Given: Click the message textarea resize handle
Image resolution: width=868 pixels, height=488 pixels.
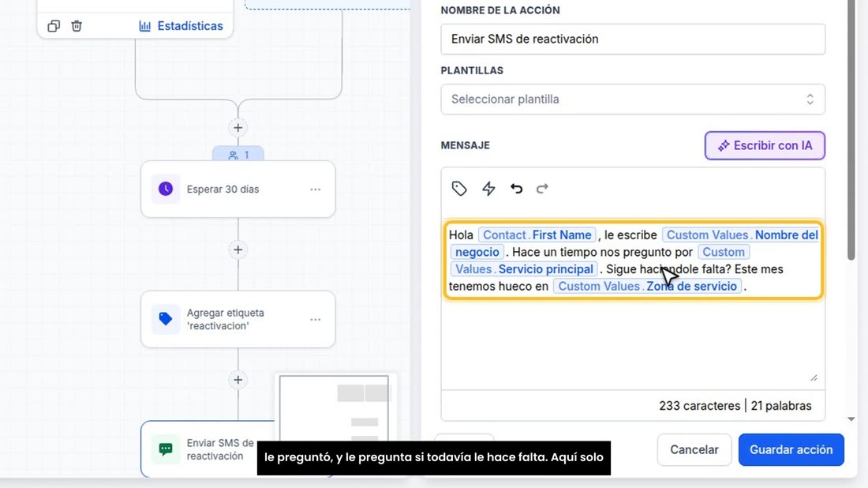Looking at the screenshot, I should [x=814, y=377].
